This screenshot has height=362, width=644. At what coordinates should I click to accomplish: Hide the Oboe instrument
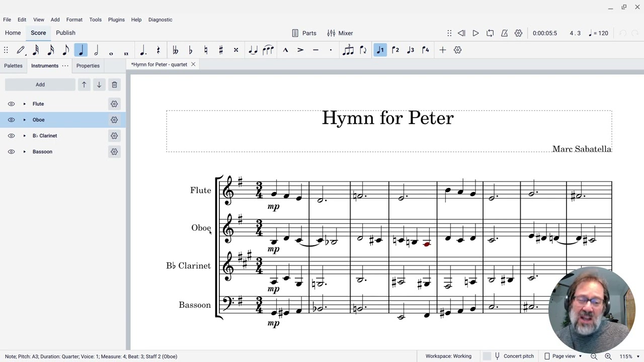pos(11,120)
